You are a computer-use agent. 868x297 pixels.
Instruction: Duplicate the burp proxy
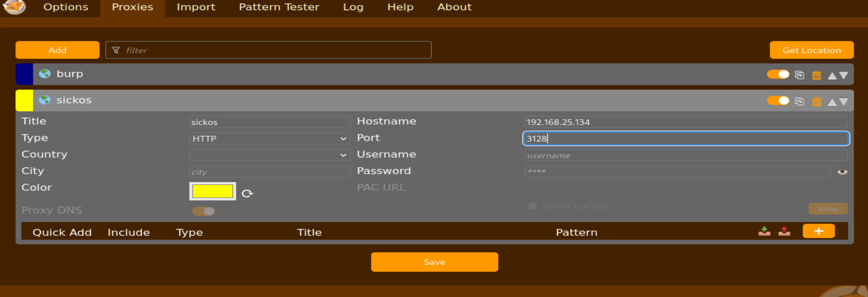click(799, 75)
